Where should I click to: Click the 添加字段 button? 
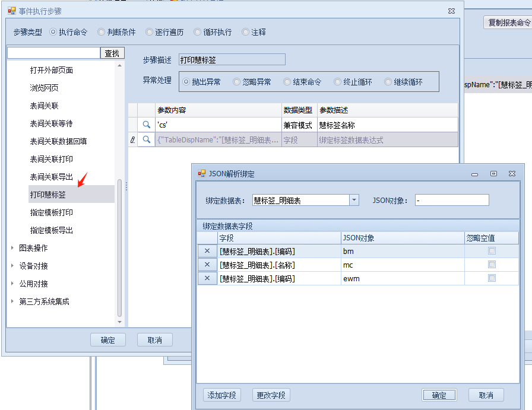pos(222,395)
